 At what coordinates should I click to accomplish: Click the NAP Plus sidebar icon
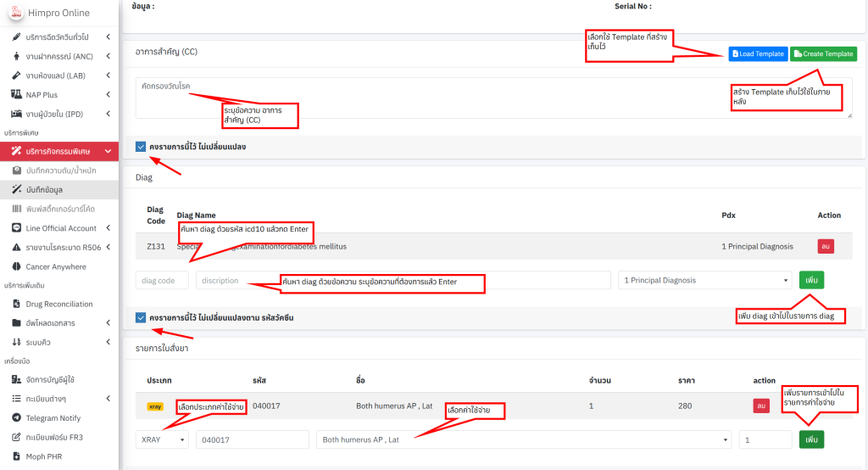point(17,95)
